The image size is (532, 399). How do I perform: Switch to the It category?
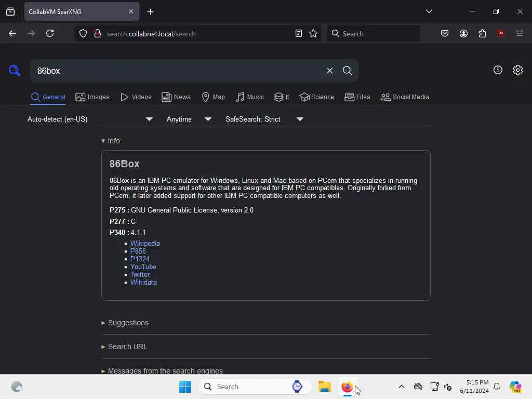282,97
